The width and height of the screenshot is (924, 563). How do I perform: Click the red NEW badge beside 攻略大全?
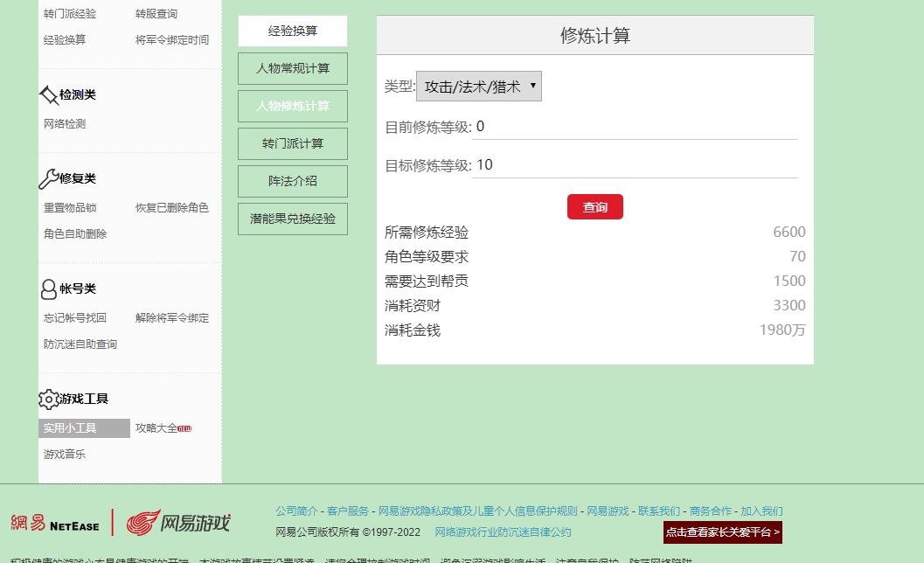click(x=184, y=428)
